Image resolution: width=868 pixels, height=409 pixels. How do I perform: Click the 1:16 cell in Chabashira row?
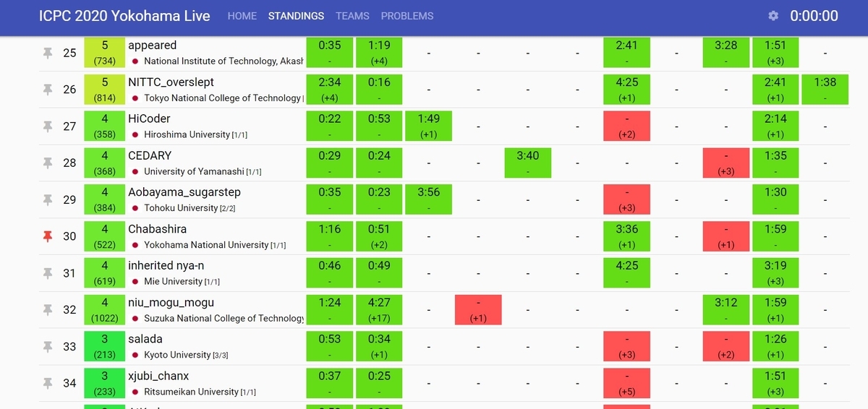click(329, 237)
